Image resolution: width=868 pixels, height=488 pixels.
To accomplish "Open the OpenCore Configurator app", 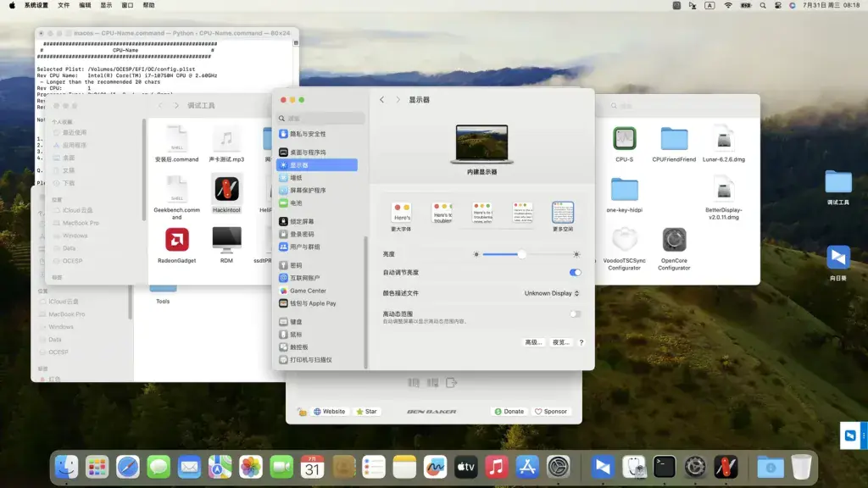I will pyautogui.click(x=674, y=240).
